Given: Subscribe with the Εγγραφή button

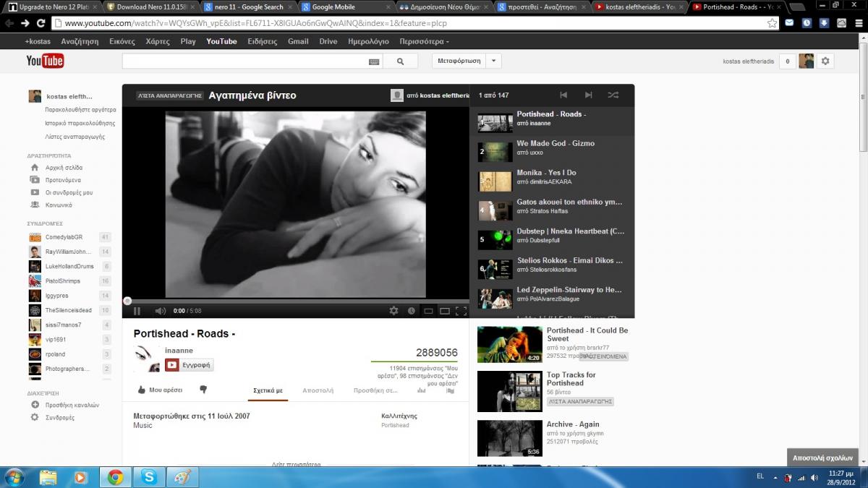Looking at the screenshot, I should 190,365.
